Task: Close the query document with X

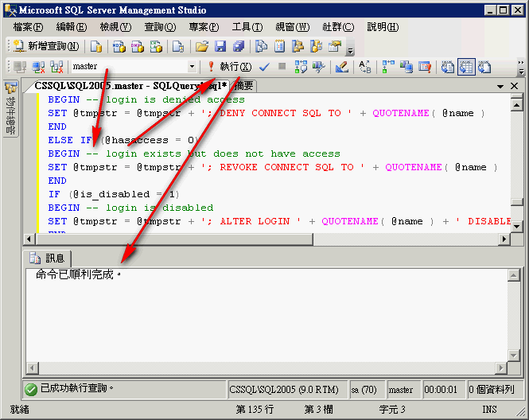Action: (514, 86)
